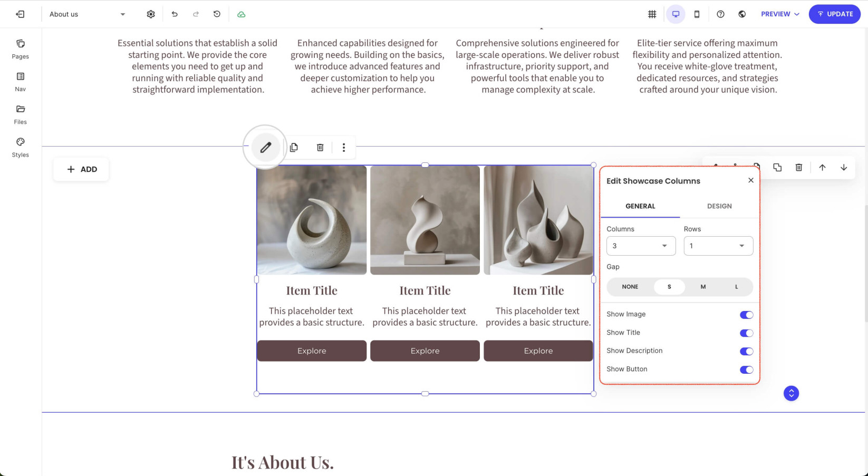The height and width of the screenshot is (476, 868).
Task: Open the page settings gear icon
Action: 151,14
